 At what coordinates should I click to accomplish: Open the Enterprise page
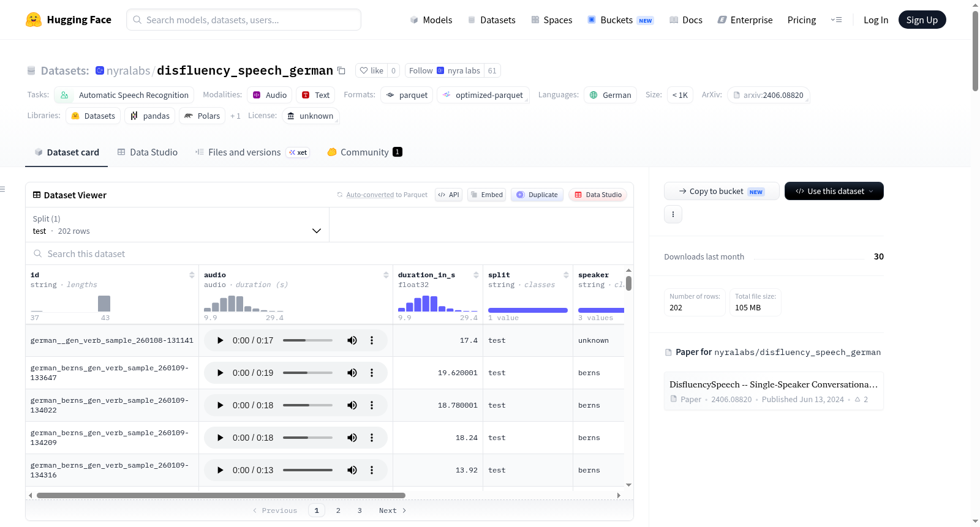point(745,20)
